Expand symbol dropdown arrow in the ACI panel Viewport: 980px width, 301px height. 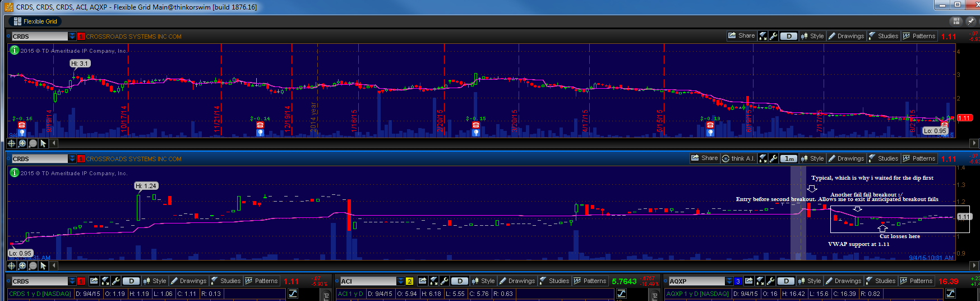(401, 281)
